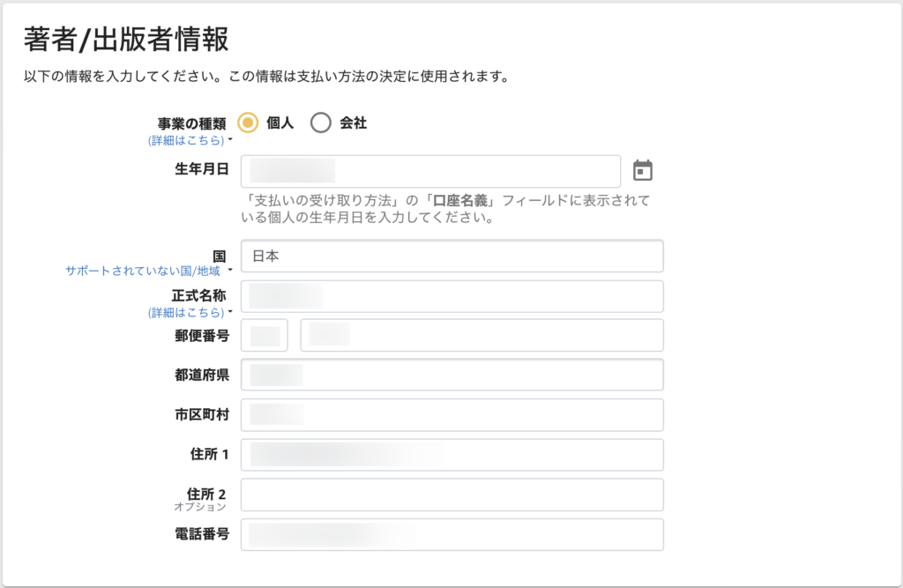Open the 国 field showing 日本
This screenshot has height=588, width=903.
[451, 256]
